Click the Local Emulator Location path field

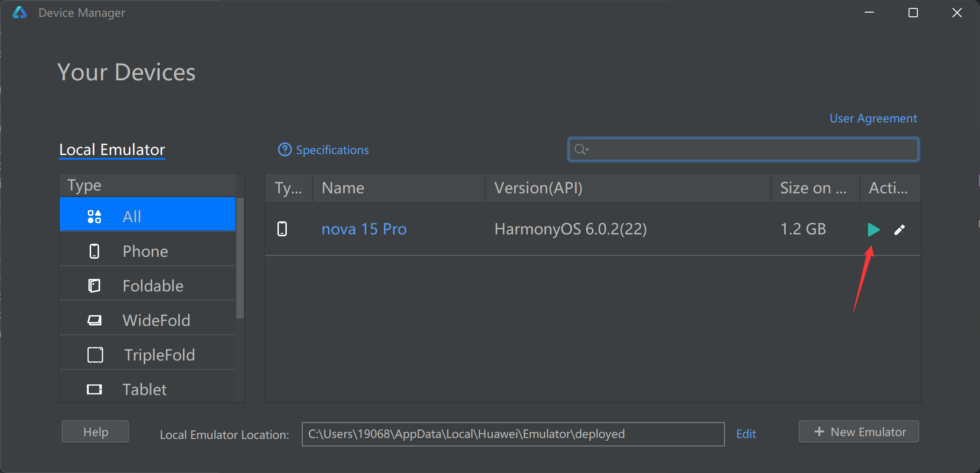[x=513, y=434]
